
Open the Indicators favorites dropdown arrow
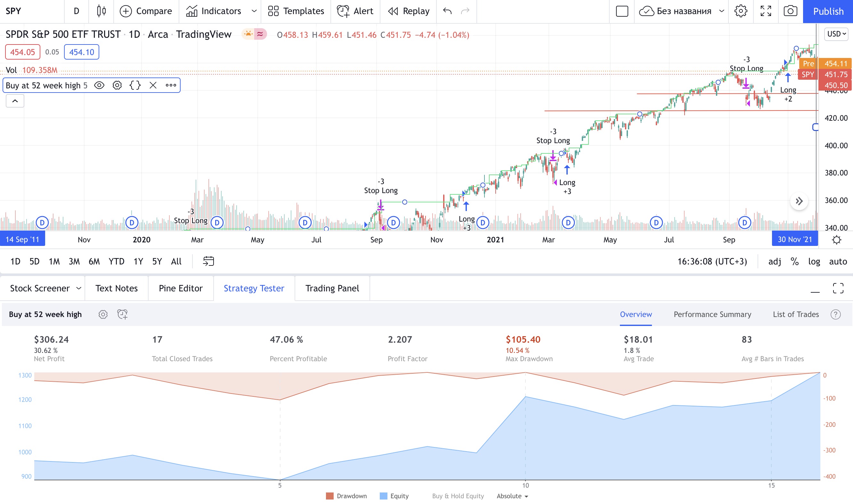coord(254,11)
